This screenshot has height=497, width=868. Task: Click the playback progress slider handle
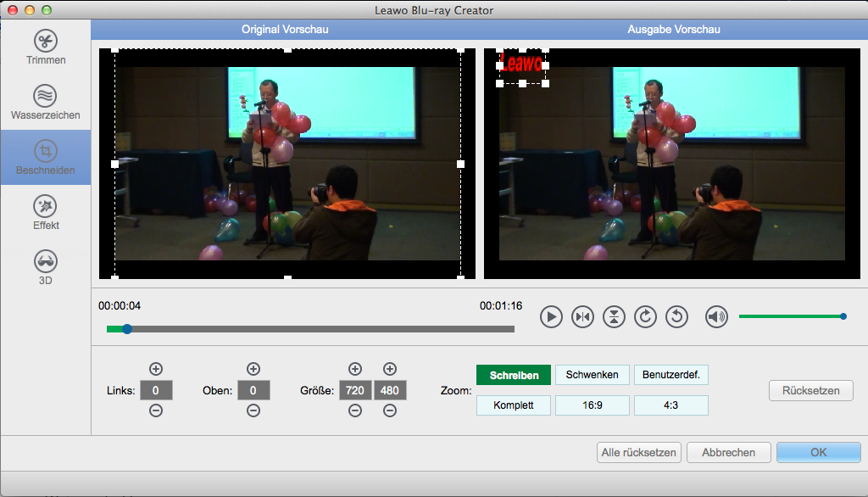127,329
